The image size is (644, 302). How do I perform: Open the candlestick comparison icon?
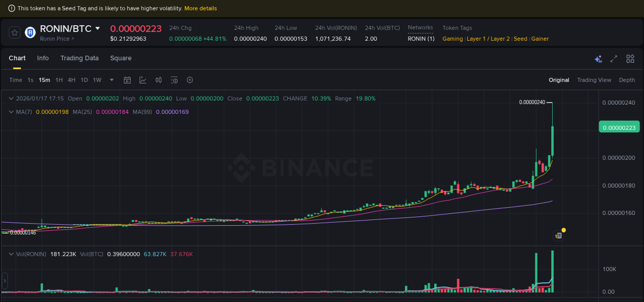158,80
